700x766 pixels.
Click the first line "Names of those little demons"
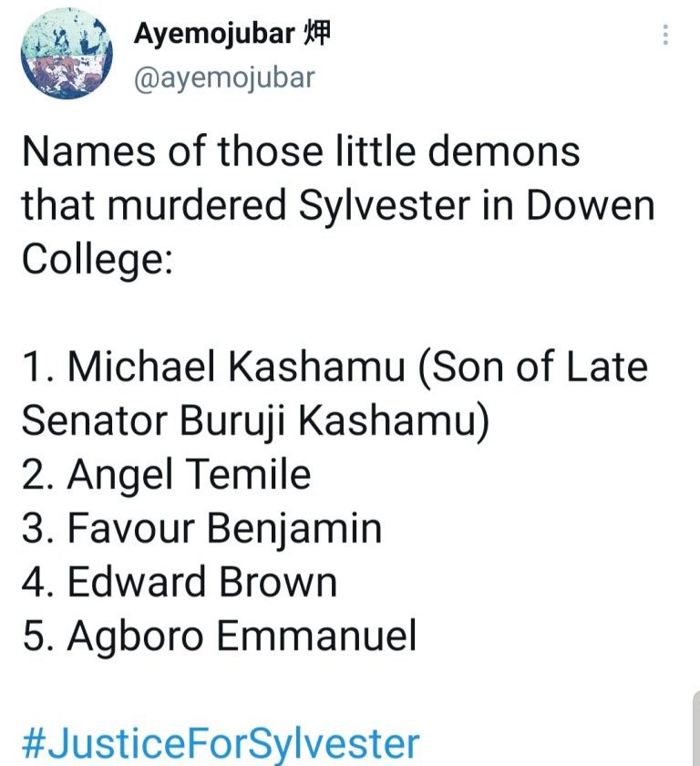[x=301, y=151]
